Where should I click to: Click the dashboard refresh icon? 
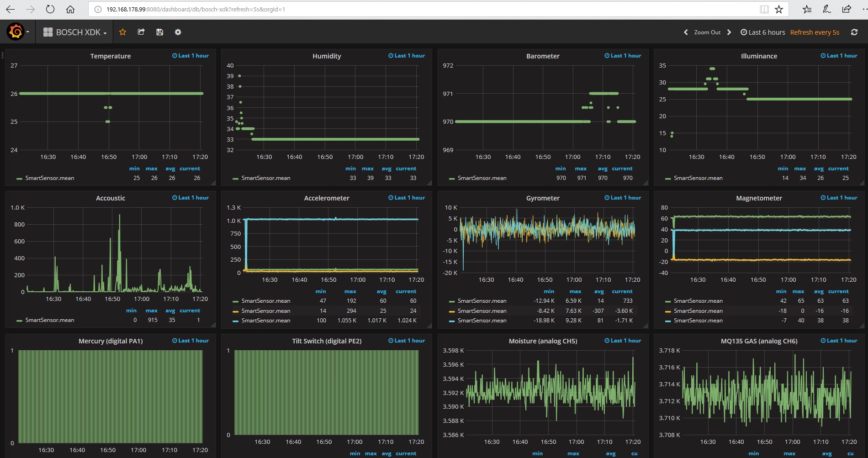coord(854,32)
